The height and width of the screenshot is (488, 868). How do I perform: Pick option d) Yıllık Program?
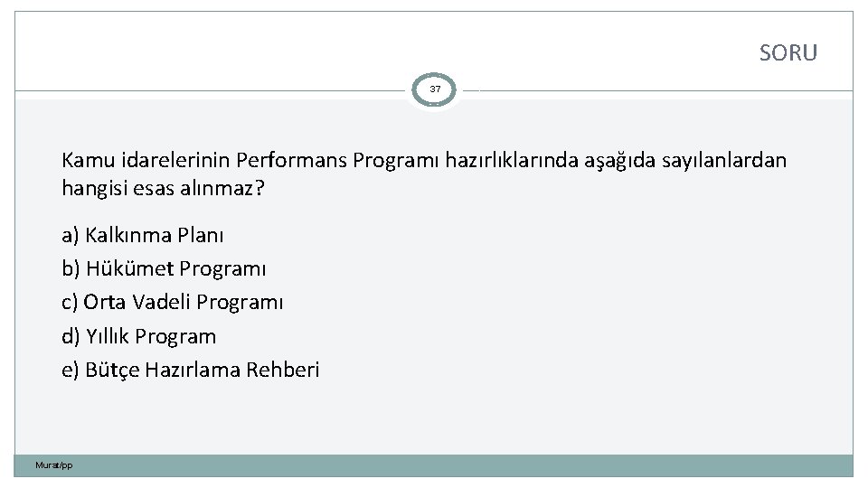click(138, 336)
